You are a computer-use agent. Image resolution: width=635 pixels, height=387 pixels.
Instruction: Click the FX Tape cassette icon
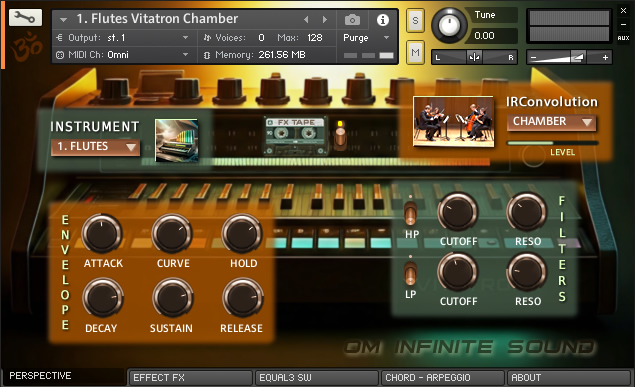click(296, 136)
